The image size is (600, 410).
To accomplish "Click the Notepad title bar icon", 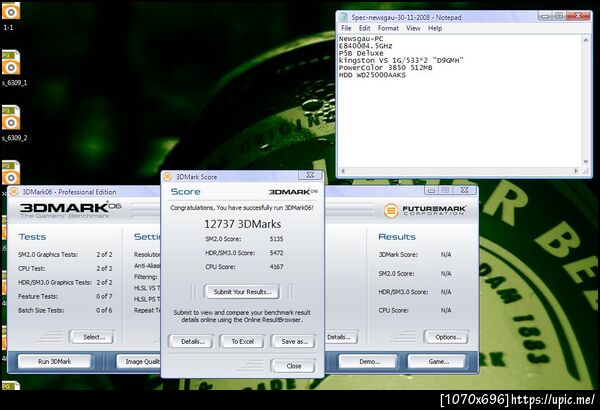I will pos(343,17).
